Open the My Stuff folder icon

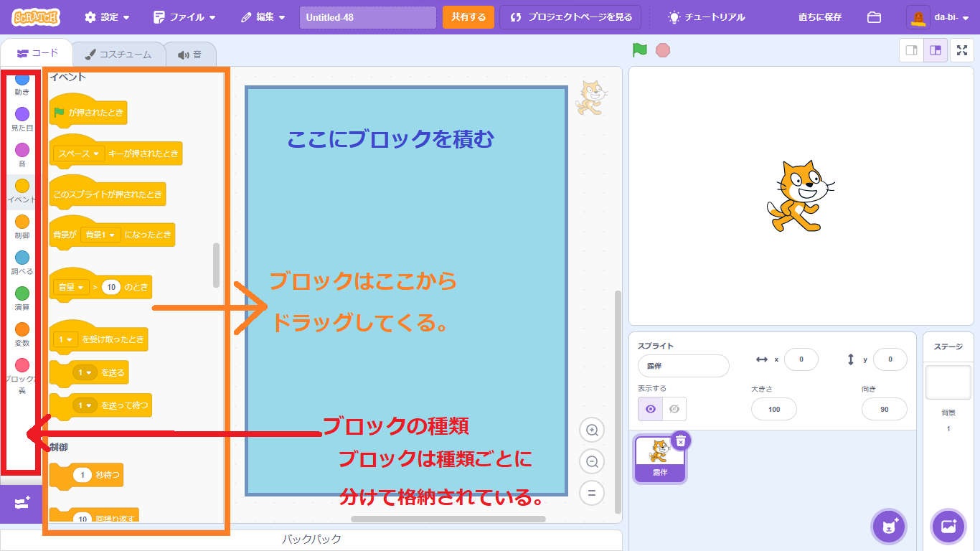(874, 17)
